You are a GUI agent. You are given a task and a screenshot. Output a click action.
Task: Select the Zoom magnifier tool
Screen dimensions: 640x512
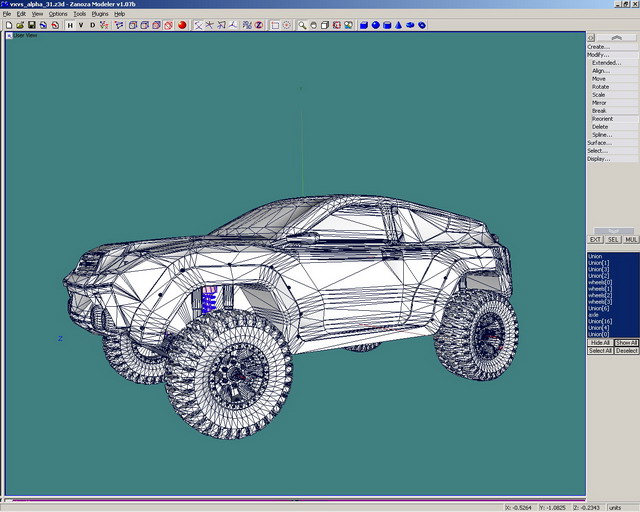pos(301,25)
